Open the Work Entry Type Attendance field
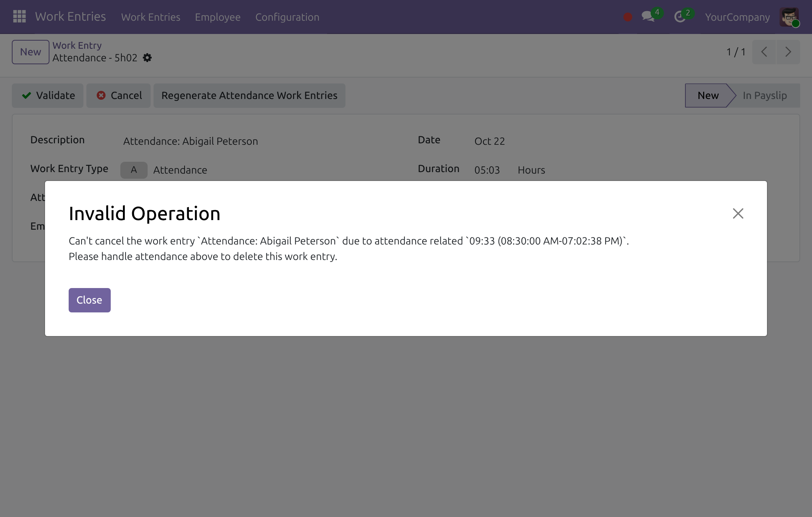 point(180,170)
